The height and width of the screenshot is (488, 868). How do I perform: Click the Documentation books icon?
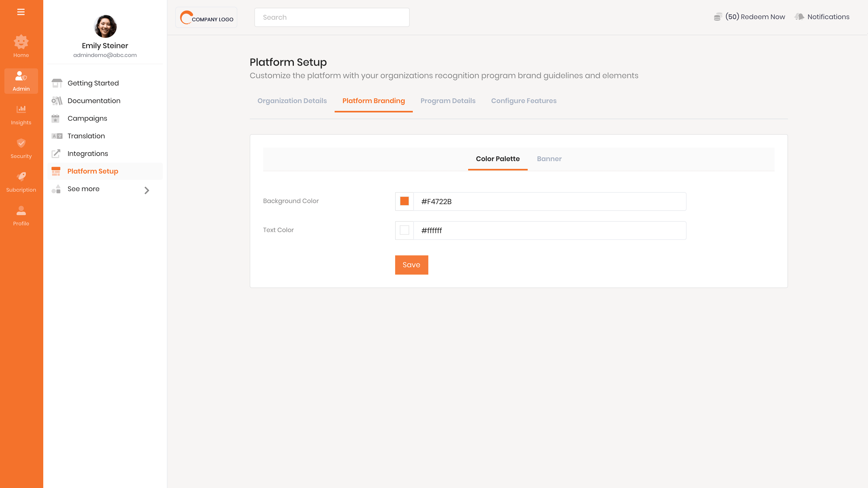[x=57, y=100]
